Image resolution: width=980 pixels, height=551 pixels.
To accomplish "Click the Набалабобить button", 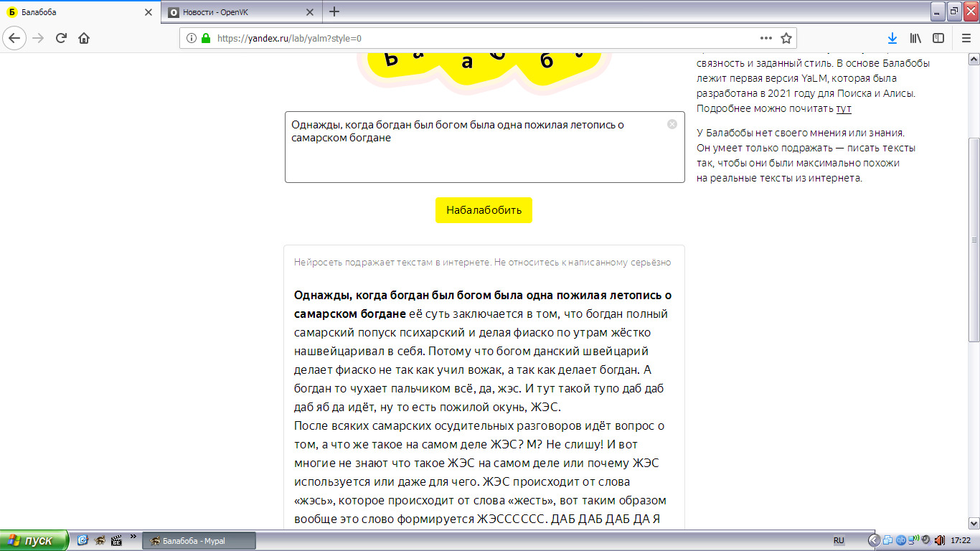I will pyautogui.click(x=484, y=210).
